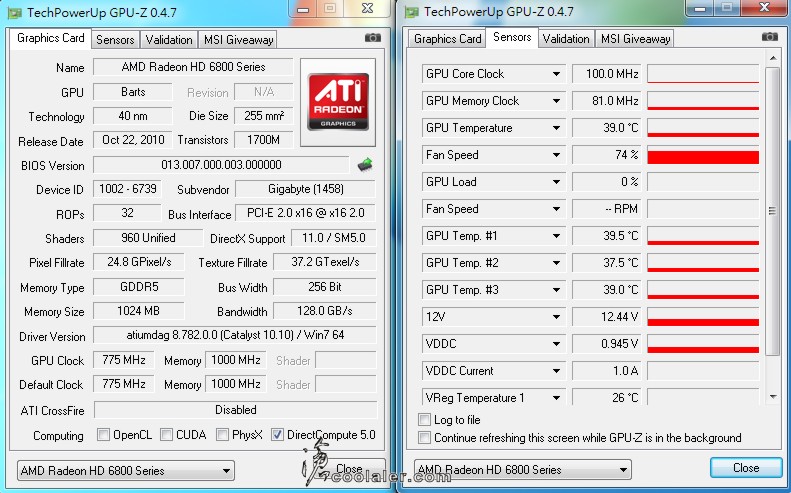Screen dimensions: 791x493
Task: Click sensors list scrollbar down arrow
Action: click(773, 398)
